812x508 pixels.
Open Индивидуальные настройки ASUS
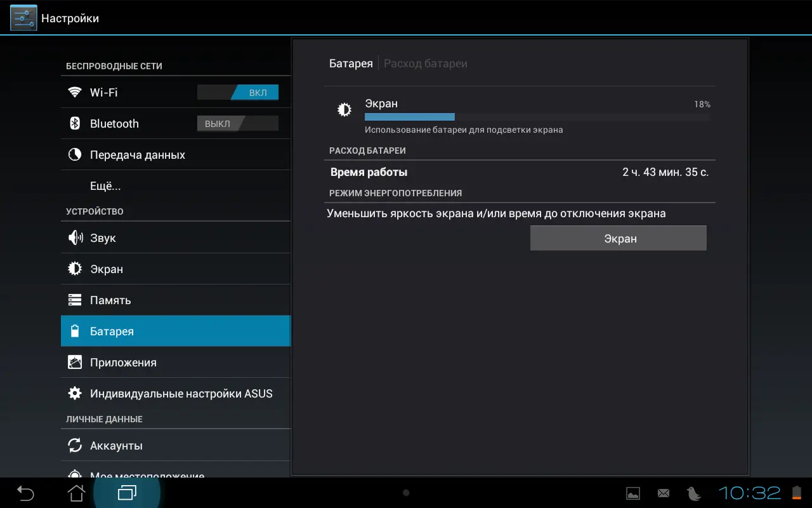pos(176,394)
